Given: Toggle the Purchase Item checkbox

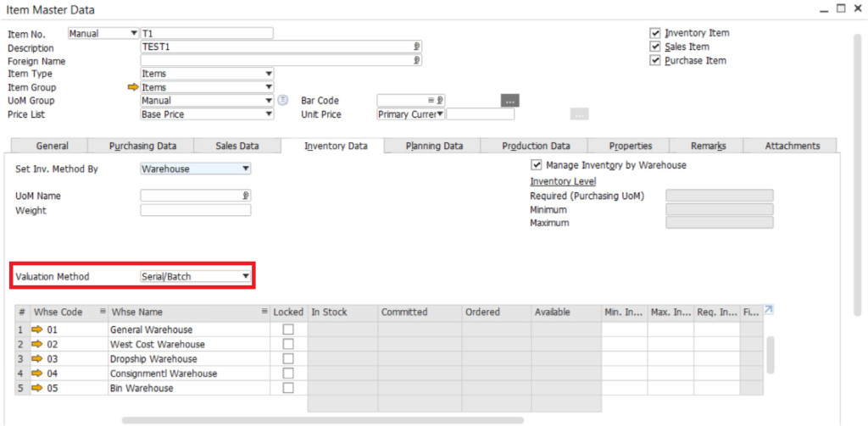Looking at the screenshot, I should [656, 60].
